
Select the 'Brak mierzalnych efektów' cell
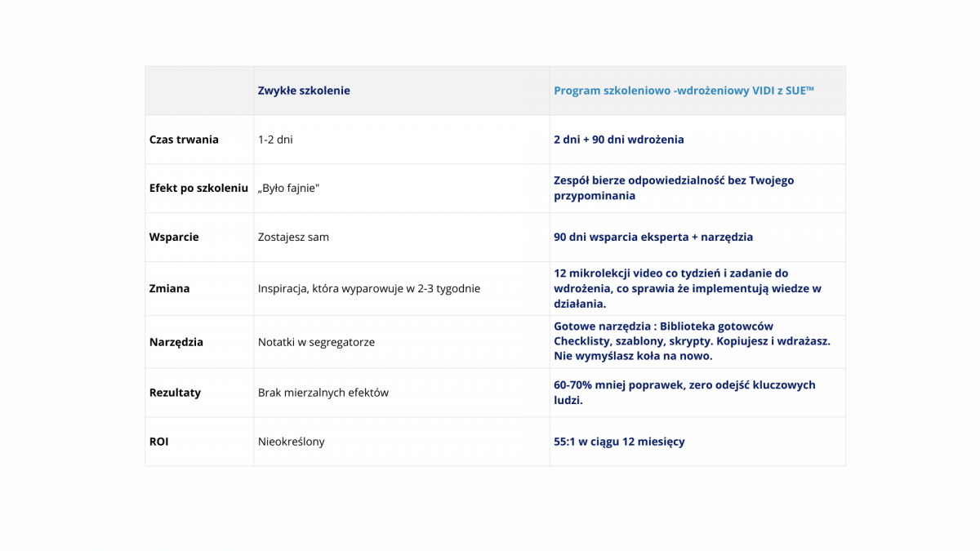(323, 393)
